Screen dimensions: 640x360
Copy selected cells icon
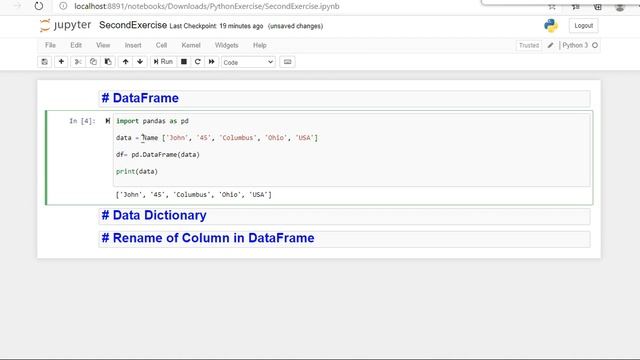[x=93, y=62]
